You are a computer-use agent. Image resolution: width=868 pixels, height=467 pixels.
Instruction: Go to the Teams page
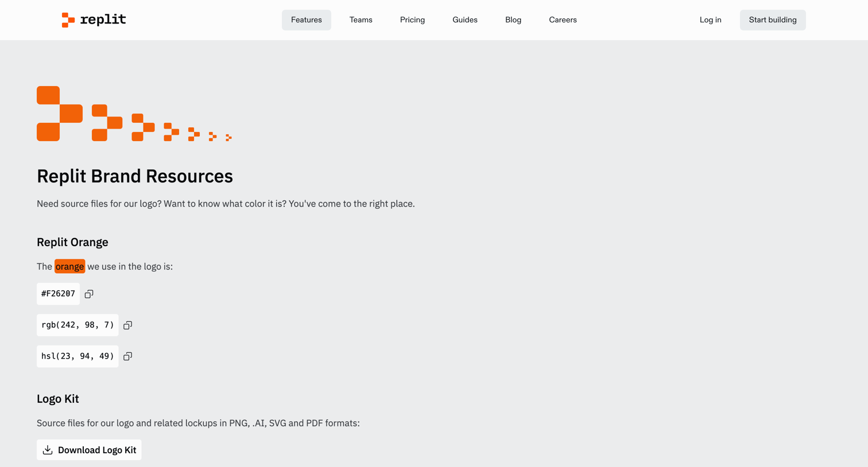[361, 20]
